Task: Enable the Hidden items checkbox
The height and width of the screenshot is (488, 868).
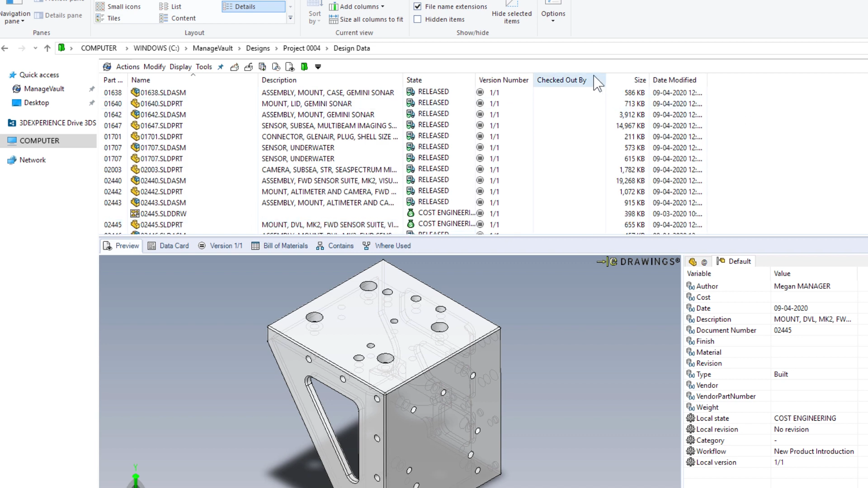Action: (418, 19)
